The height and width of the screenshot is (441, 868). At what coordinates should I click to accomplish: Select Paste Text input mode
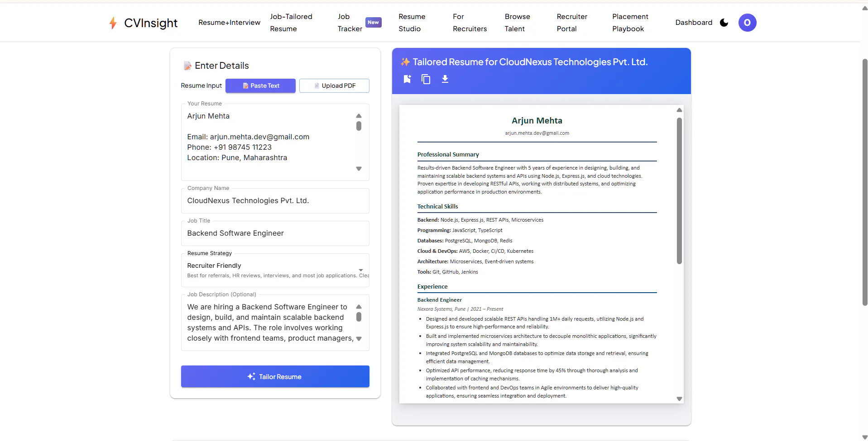(260, 85)
